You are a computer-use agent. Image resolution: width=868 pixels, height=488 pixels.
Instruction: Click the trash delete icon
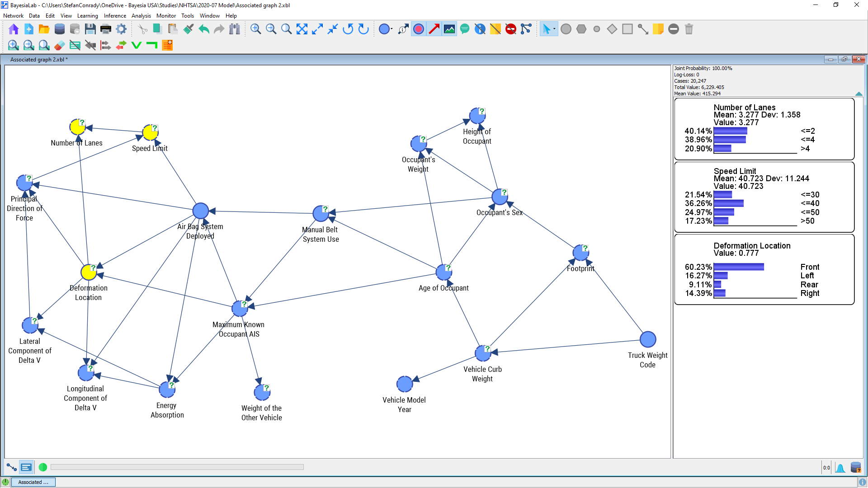click(689, 29)
